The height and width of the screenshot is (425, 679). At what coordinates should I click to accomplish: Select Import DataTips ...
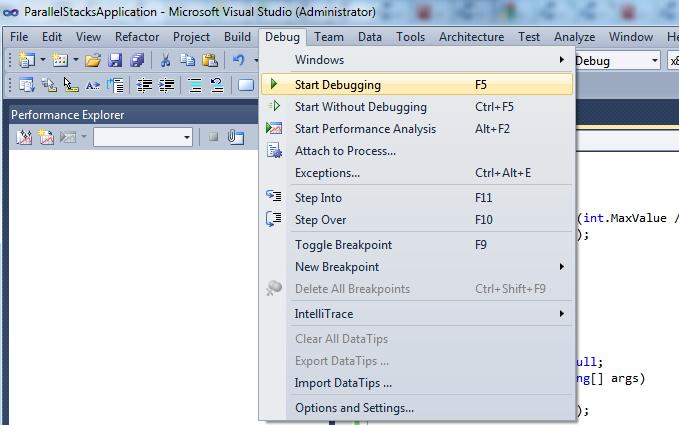(x=417, y=383)
